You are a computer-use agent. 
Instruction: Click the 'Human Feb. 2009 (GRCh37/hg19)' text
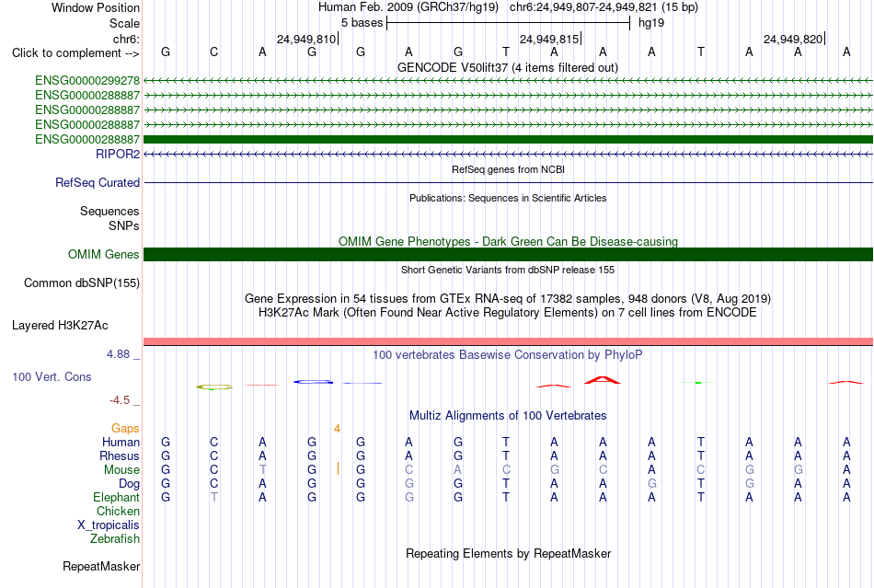[408, 7]
